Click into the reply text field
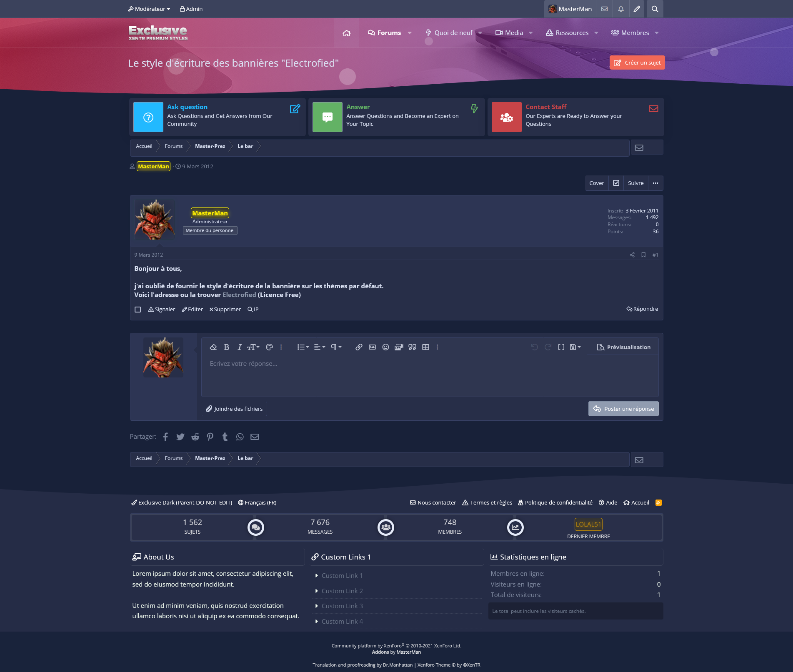Screen dimensions: 793x672 pos(429,375)
